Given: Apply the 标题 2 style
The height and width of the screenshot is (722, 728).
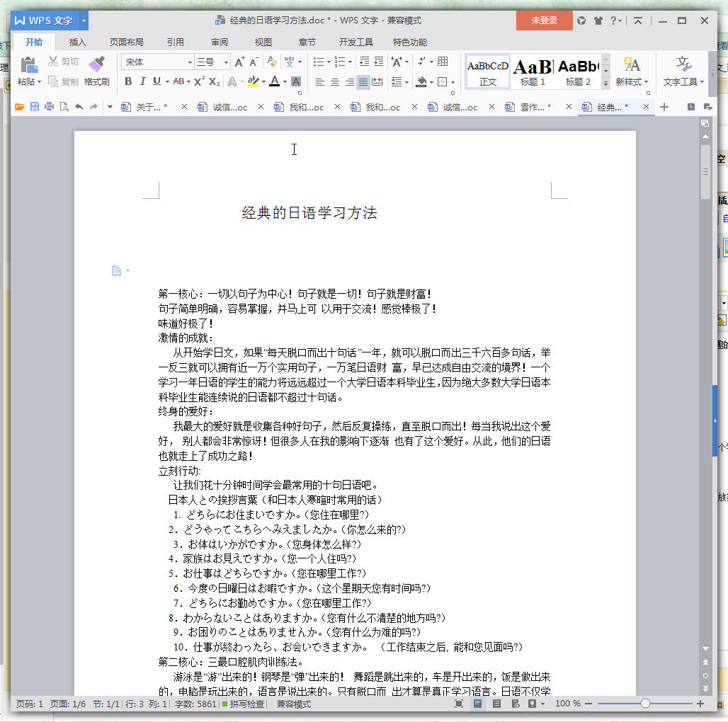Looking at the screenshot, I should [578, 72].
